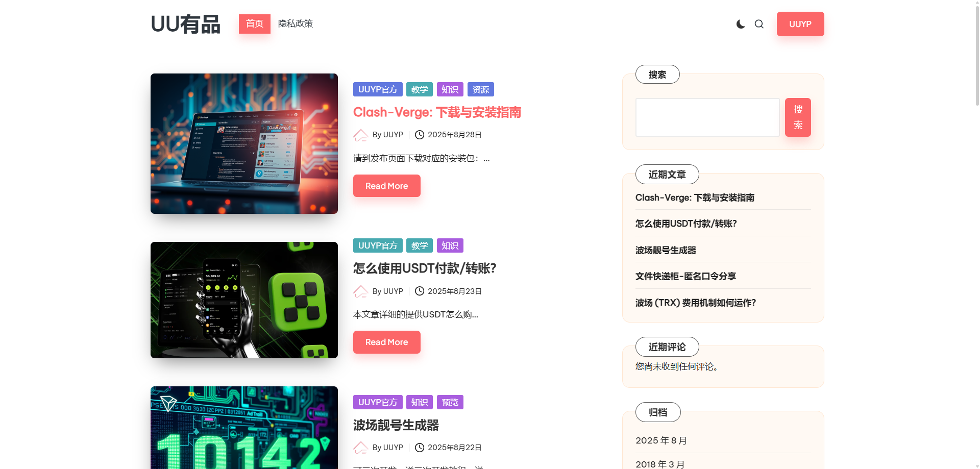The width and height of the screenshot is (980, 469).
Task: Open search using the header magnifier icon
Action: tap(759, 24)
